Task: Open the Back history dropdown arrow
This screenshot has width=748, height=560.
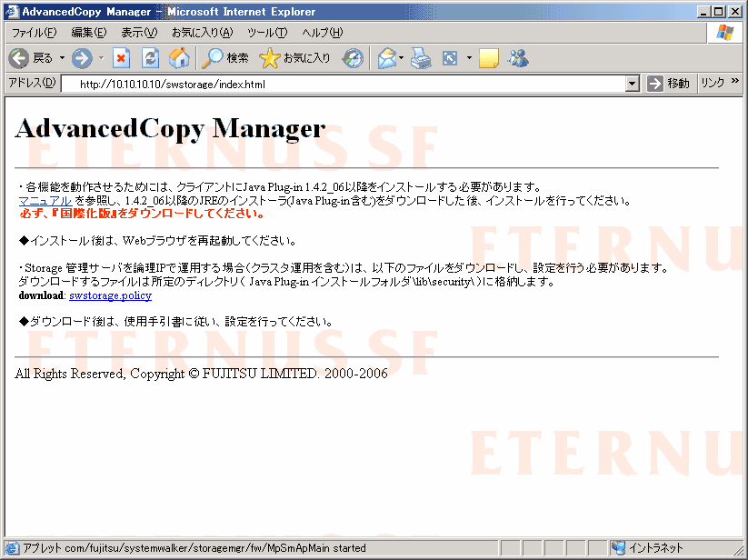Action: coord(62,58)
